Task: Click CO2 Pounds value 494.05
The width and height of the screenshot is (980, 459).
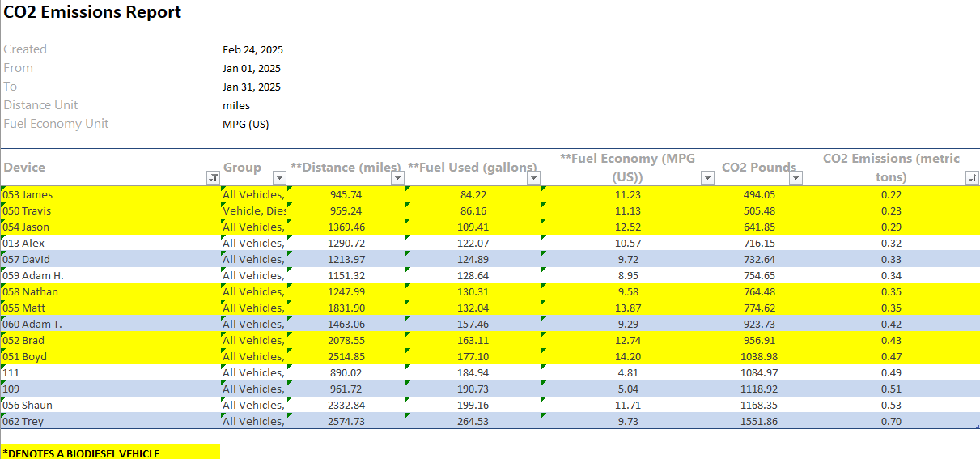Action: point(759,194)
